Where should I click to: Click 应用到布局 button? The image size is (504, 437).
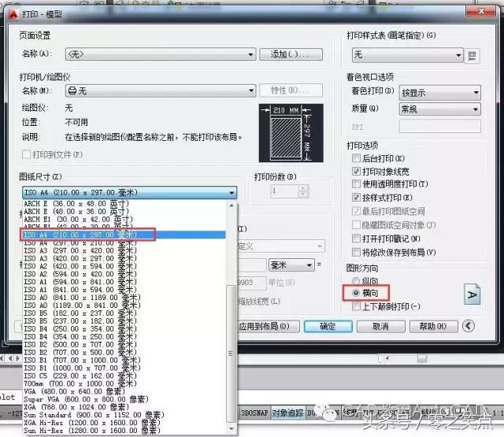269,327
